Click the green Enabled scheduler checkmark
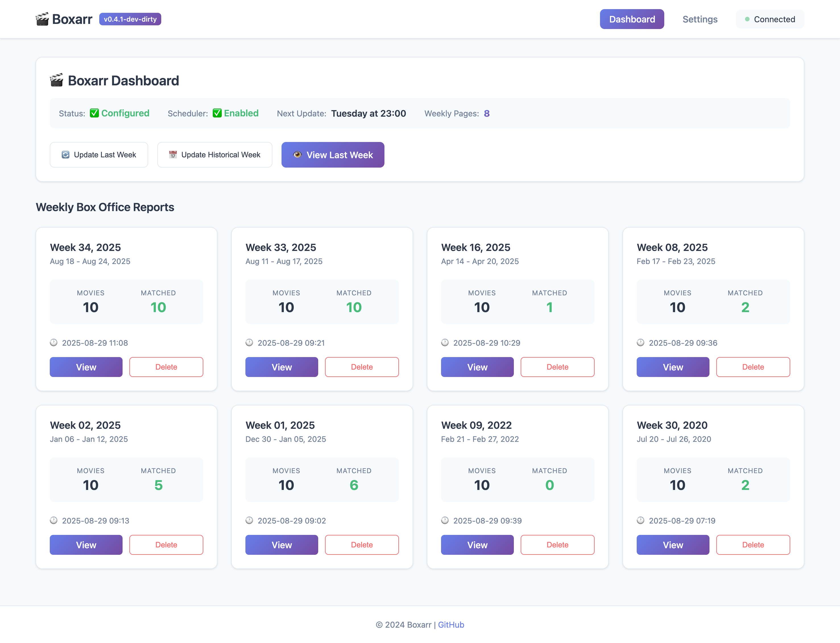The width and height of the screenshot is (840, 643). [217, 113]
